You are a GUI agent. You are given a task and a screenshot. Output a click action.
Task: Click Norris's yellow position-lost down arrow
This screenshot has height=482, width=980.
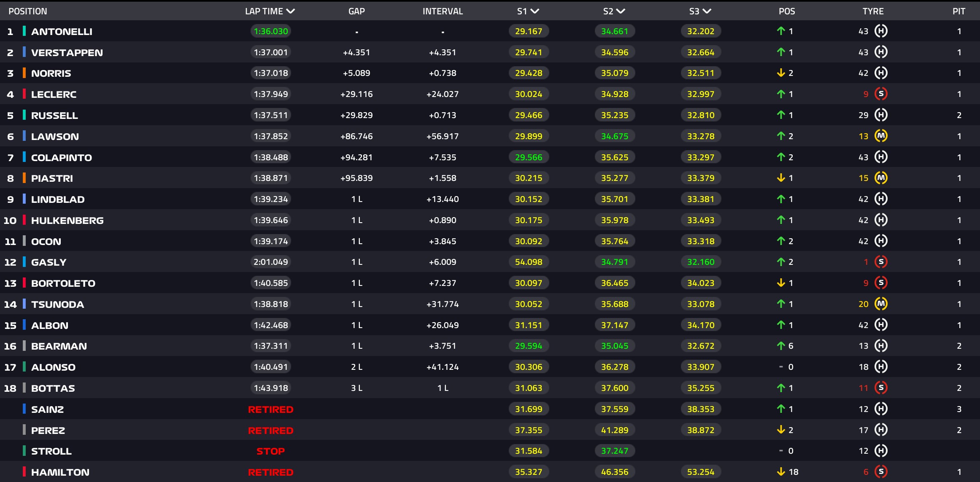pos(781,73)
